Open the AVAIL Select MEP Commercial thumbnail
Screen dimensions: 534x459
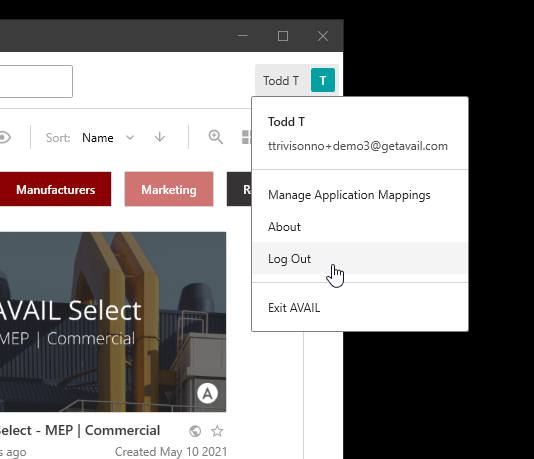(113, 322)
